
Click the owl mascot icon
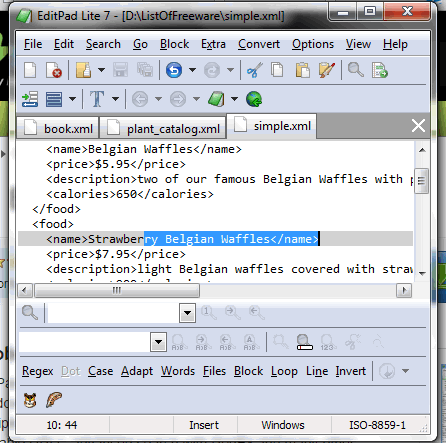tap(30, 400)
